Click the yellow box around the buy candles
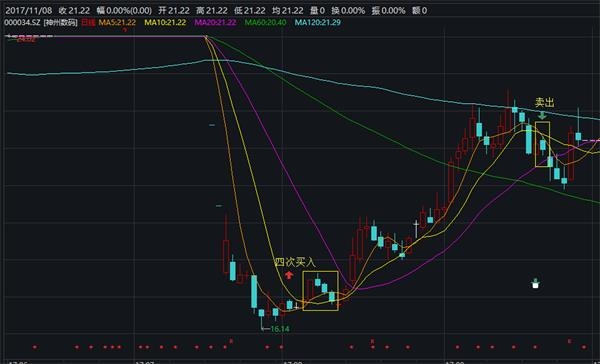The height and width of the screenshot is (364, 600). [x=320, y=291]
